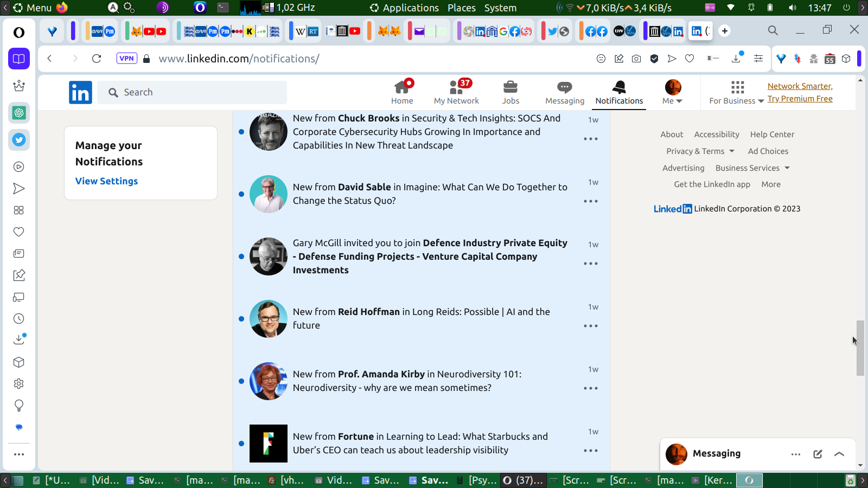Open the sidebar bookmarks heart icon
This screenshot has width=868, height=488.
19,232
